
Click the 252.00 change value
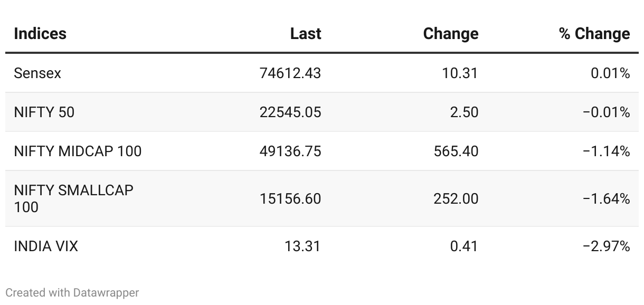[456, 199]
